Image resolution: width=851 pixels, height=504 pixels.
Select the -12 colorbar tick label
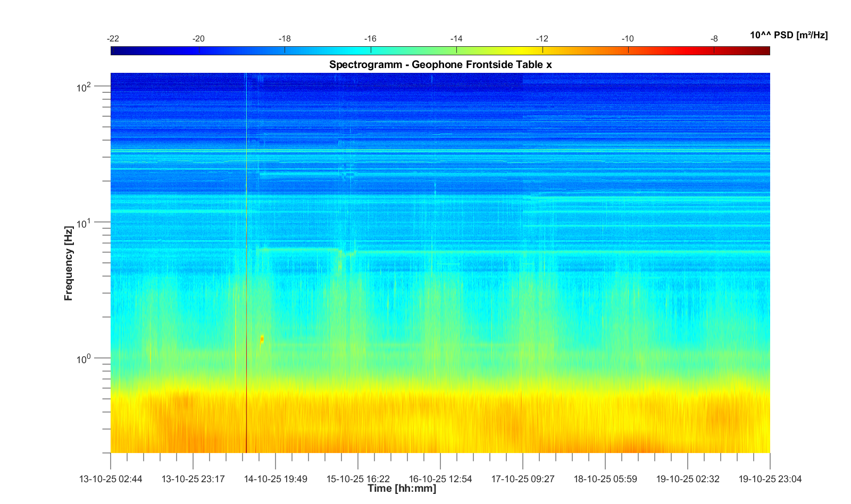tap(542, 39)
